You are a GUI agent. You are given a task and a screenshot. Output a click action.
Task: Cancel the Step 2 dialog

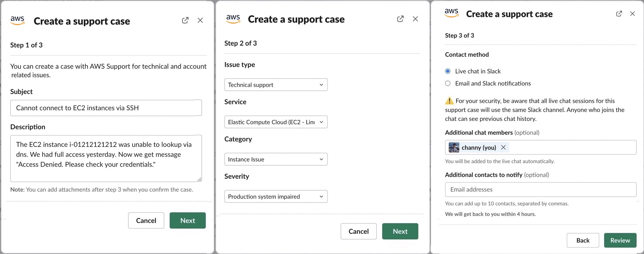tap(359, 231)
